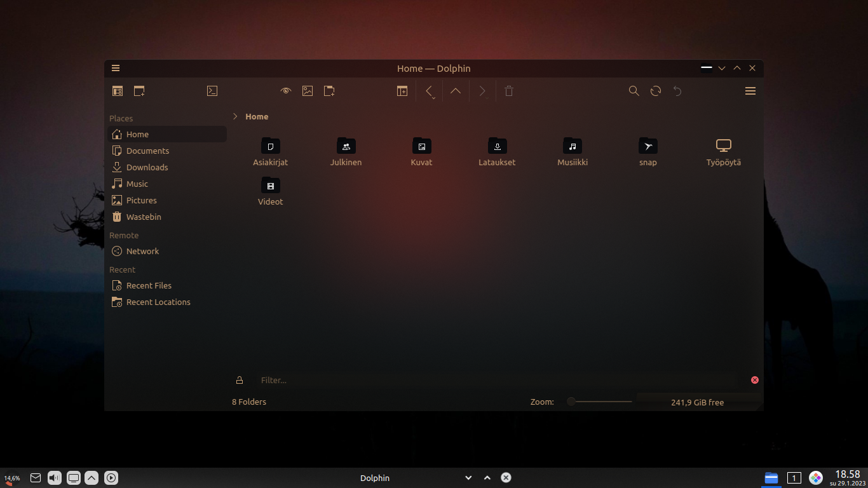Open battery 14,6% tray indicator

[x=12, y=478]
